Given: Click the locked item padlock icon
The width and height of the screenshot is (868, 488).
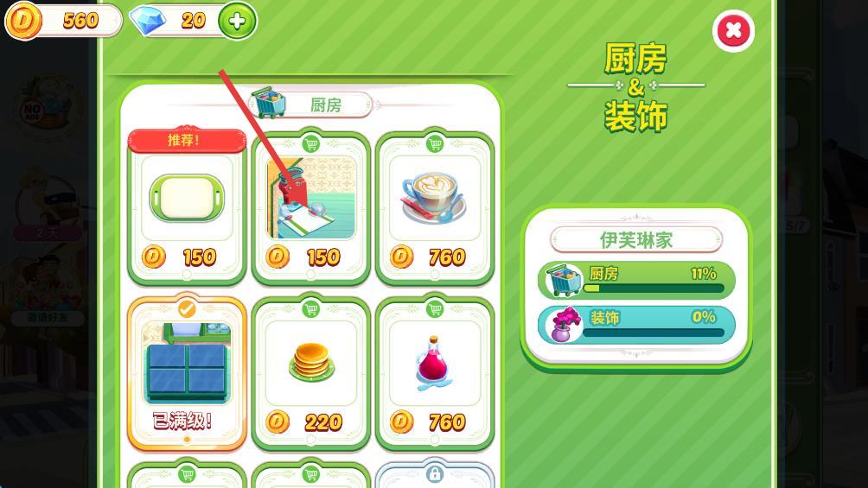Looking at the screenshot, I should (435, 474).
